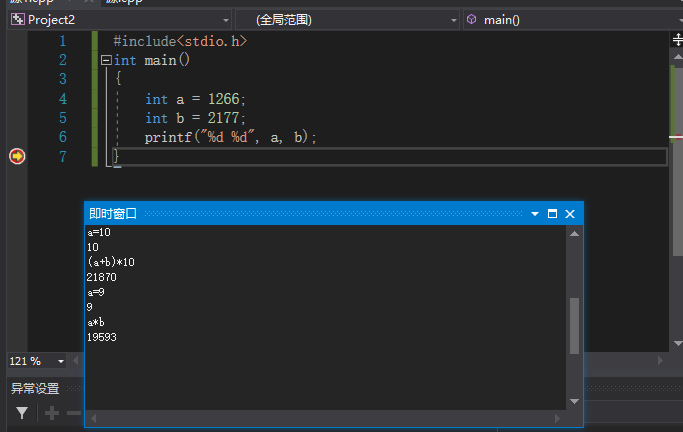Click the 'a=10' entry in Immediate window
Image resolution: width=683 pixels, height=432 pixels.
99,232
